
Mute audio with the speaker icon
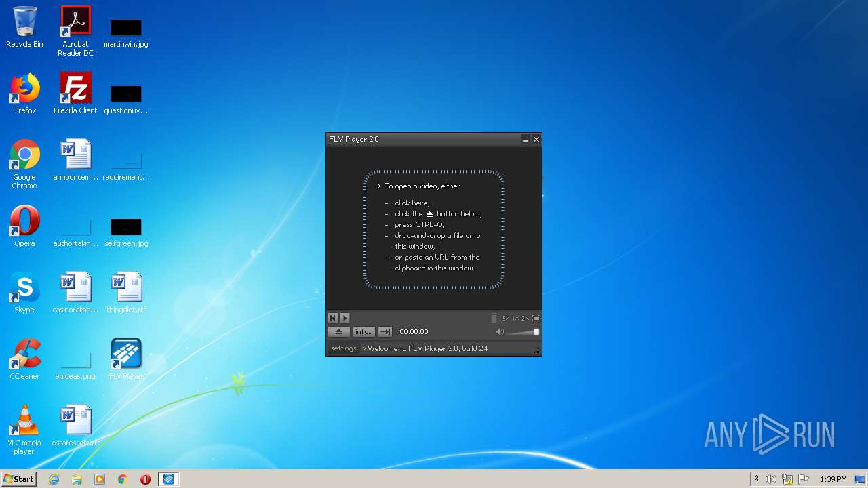[x=500, y=331]
